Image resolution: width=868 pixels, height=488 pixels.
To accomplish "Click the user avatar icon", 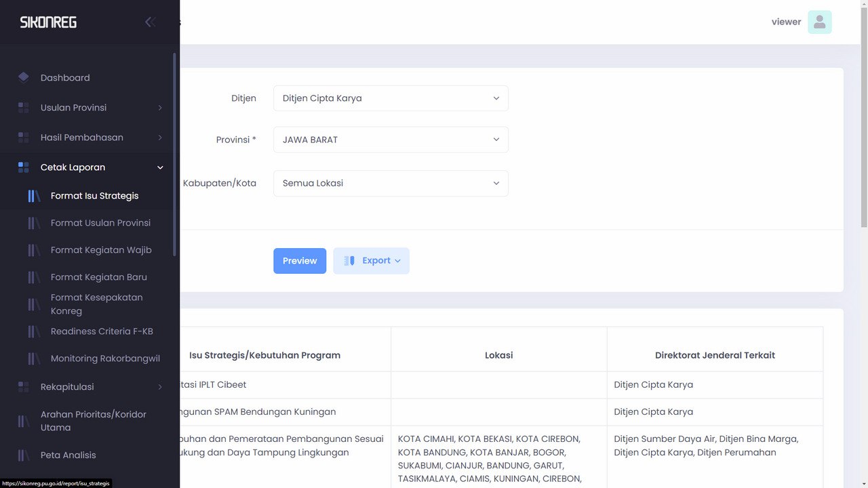I will click(x=819, y=22).
